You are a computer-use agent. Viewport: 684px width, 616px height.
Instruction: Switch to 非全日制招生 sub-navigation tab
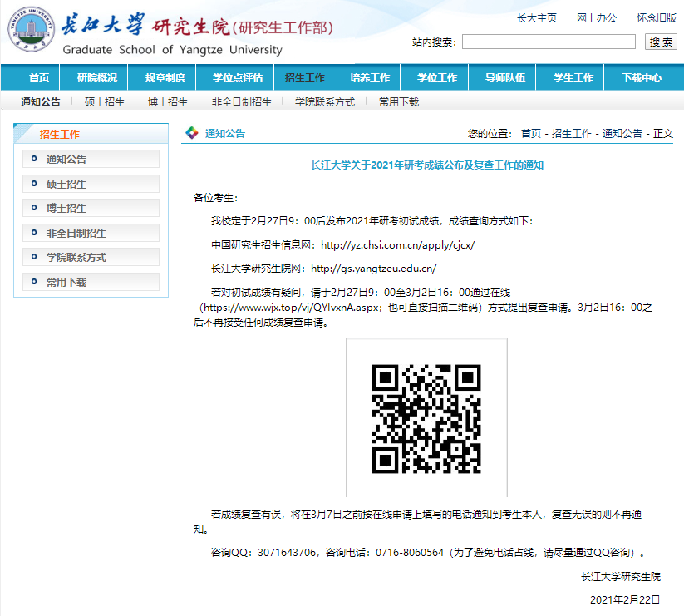241,102
